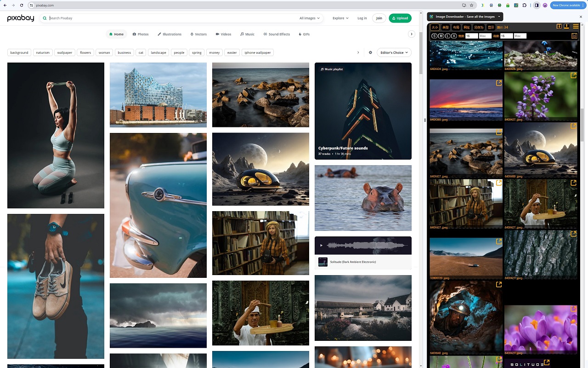
Task: Expand the Explore menu
Action: [340, 18]
